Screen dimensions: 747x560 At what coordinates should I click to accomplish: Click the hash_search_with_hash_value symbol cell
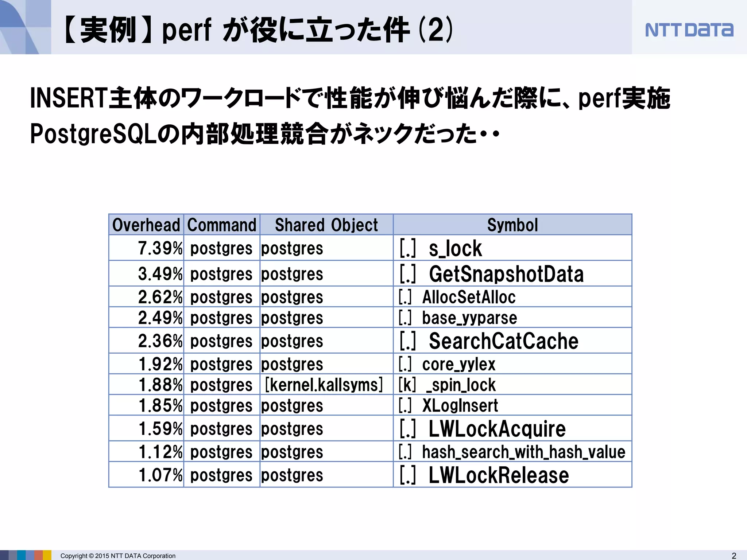[512, 452]
